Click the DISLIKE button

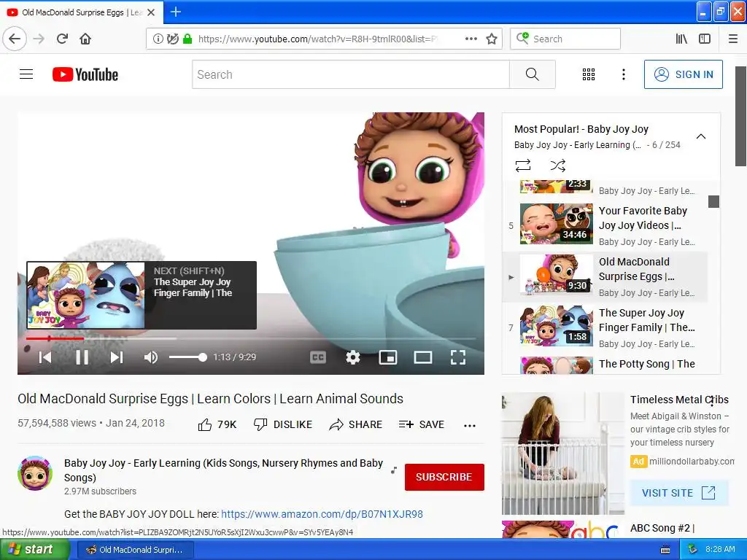(283, 424)
